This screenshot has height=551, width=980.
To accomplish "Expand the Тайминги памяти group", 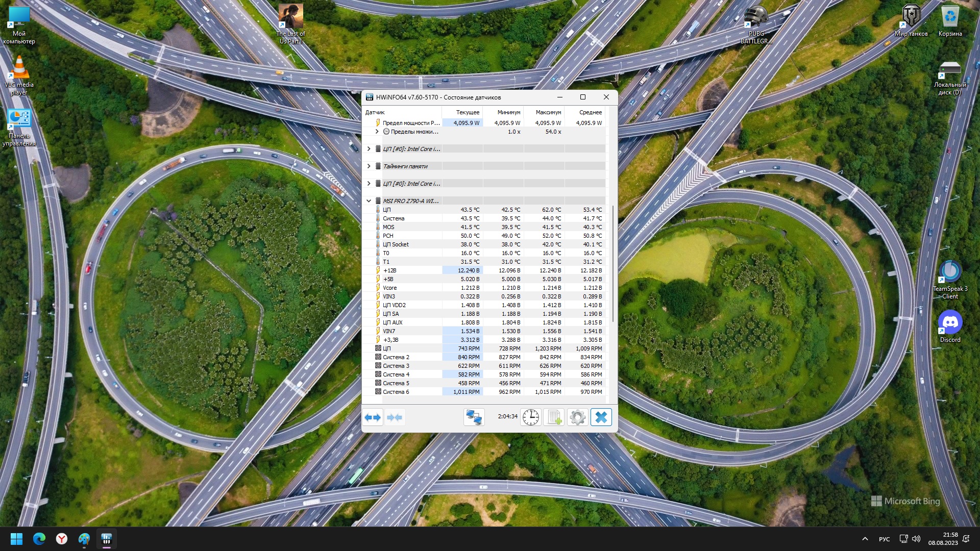I will (369, 166).
